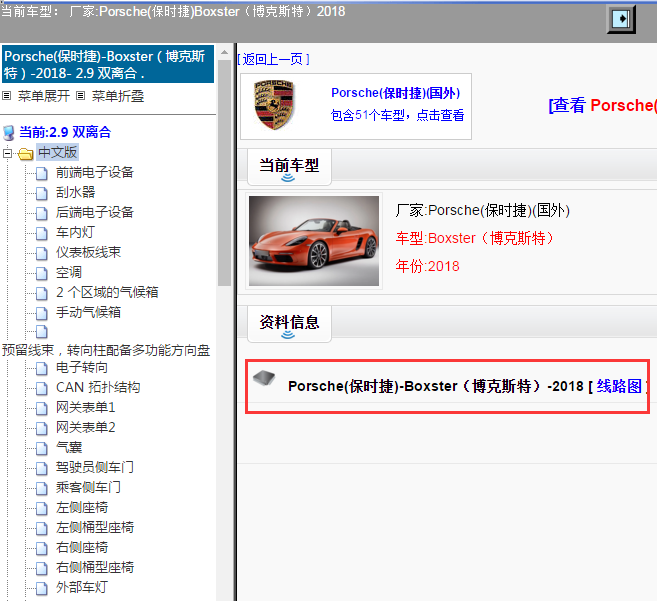Click the left panel scrollbar up arrow
This screenshot has height=601, width=657.
pos(225,52)
